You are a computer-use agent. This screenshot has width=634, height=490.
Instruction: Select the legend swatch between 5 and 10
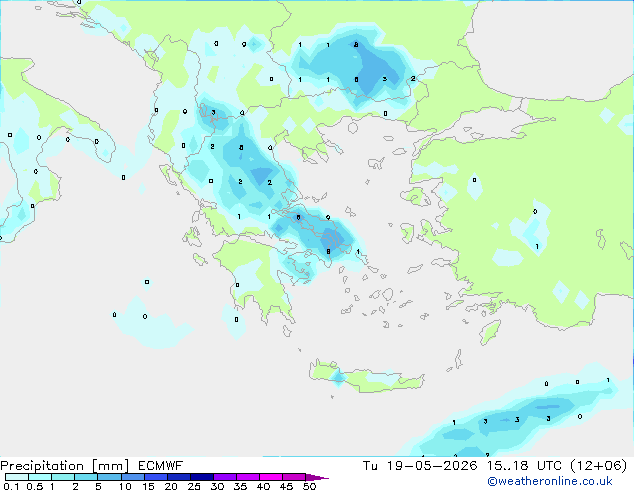(109, 477)
